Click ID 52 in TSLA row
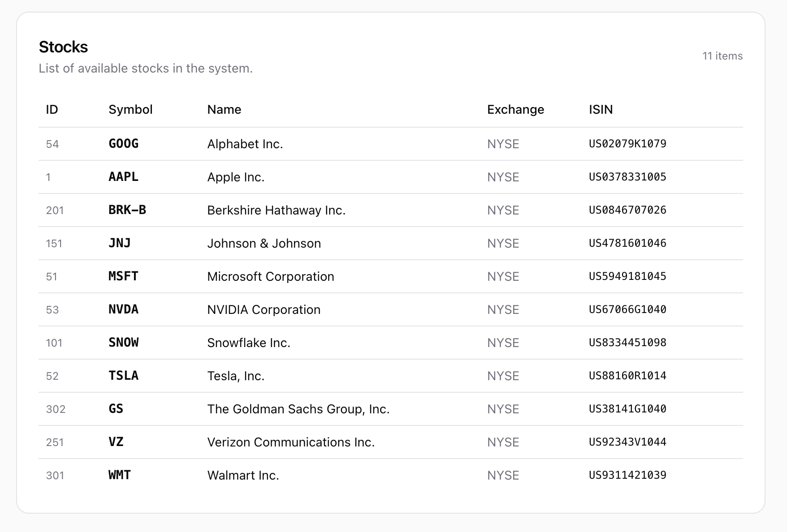This screenshot has height=532, width=787. coord(52,376)
